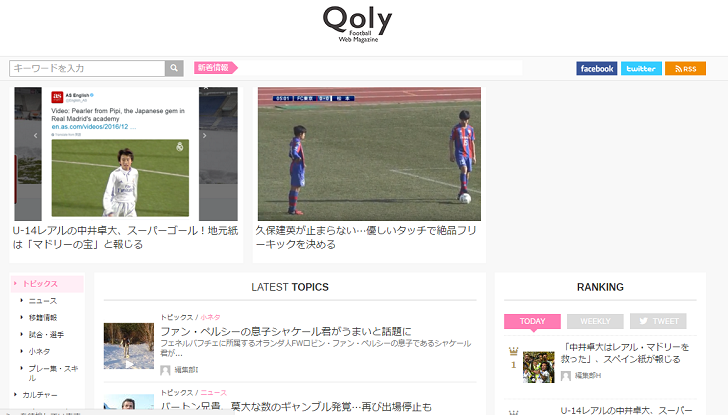This screenshot has width=728, height=415.
Task: Open the orange RSS feed button
Action: coord(685,68)
